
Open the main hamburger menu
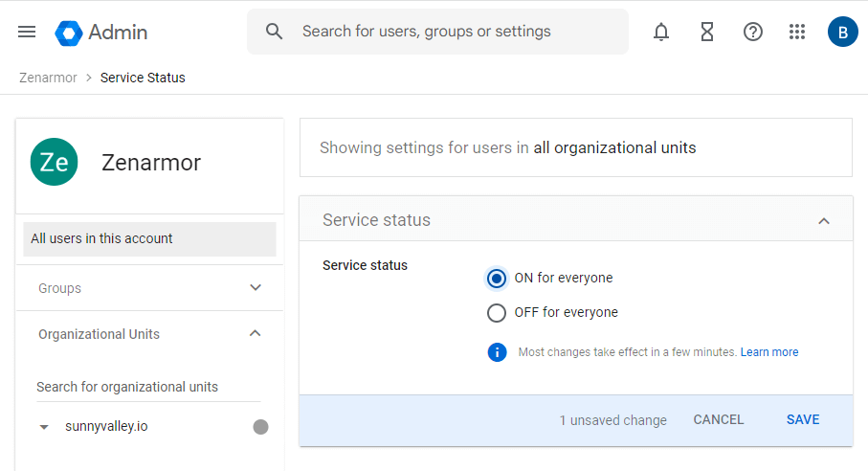pos(27,32)
